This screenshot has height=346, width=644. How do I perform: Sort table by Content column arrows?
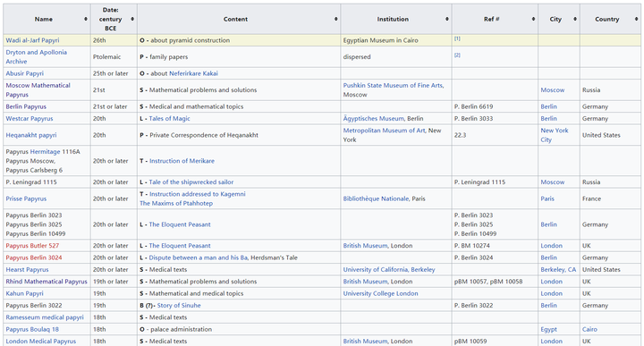[x=336, y=20]
